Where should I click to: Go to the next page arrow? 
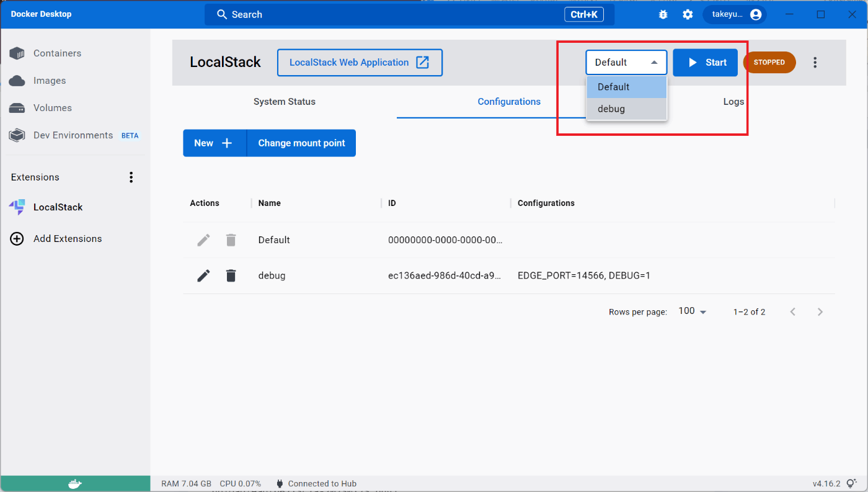click(x=820, y=312)
